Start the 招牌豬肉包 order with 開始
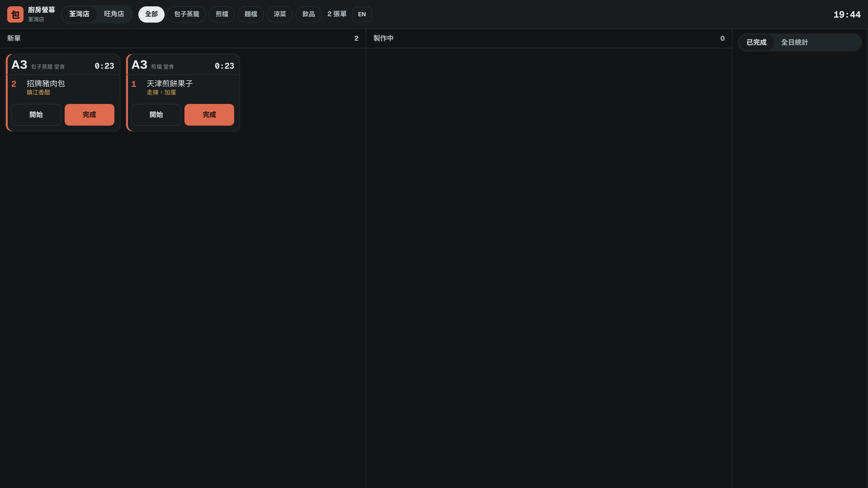Image resolution: width=868 pixels, height=488 pixels. (36, 115)
